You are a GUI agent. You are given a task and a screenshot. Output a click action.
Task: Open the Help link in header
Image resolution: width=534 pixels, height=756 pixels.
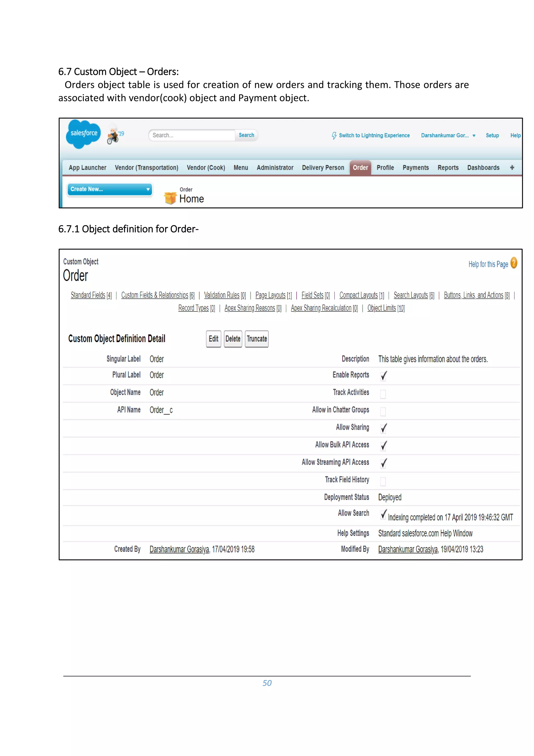(515, 135)
